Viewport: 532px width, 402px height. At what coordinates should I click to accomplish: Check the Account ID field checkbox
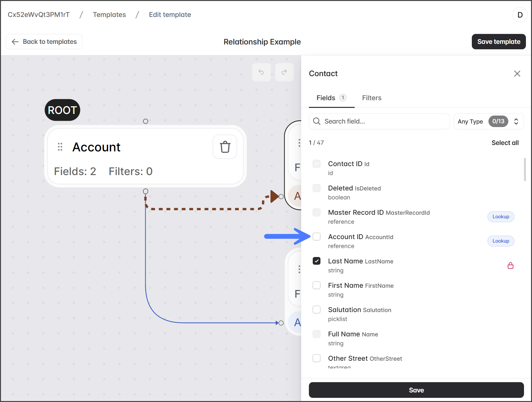[x=317, y=237]
